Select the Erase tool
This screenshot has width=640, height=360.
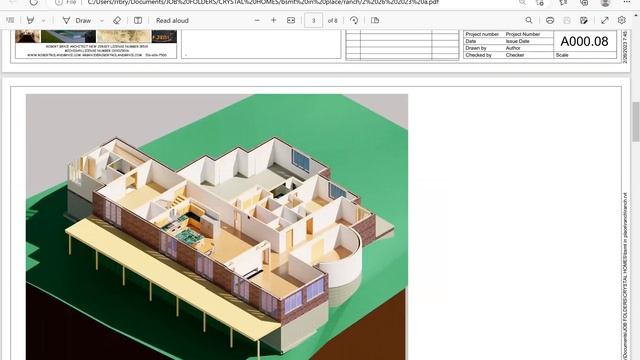point(117,20)
